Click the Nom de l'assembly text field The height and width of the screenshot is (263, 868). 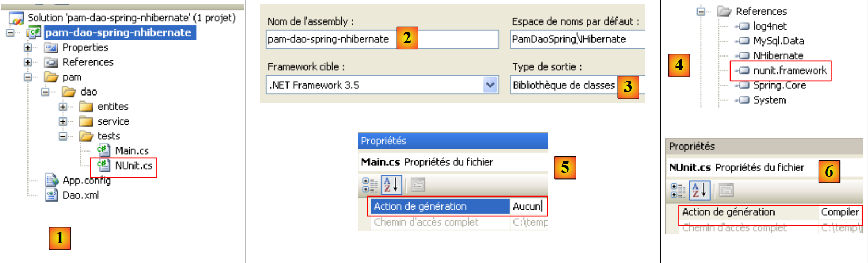coord(330,40)
